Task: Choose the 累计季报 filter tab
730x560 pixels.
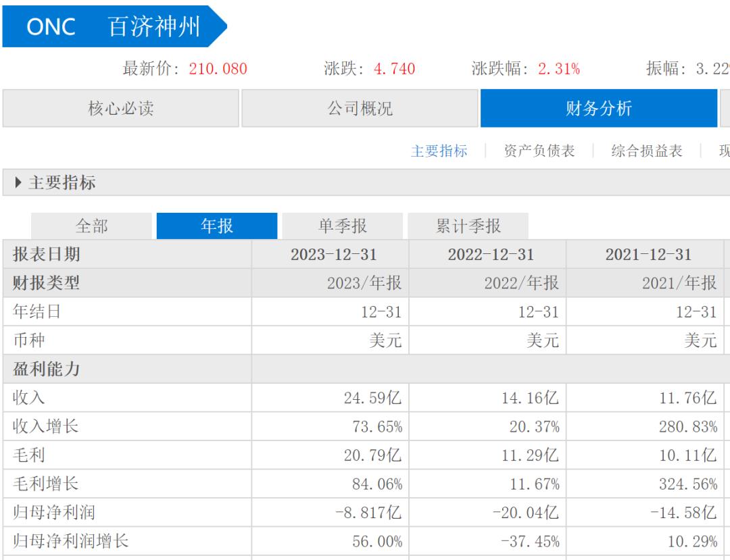Action: point(468,226)
